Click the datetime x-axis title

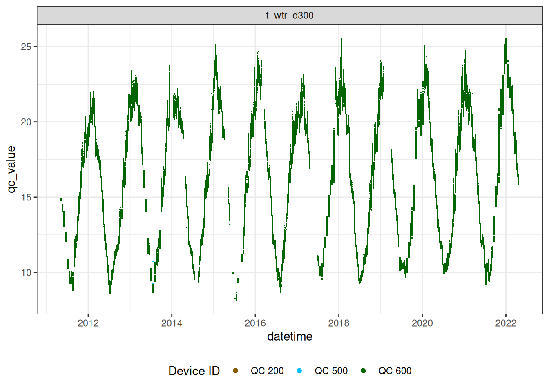click(x=290, y=336)
